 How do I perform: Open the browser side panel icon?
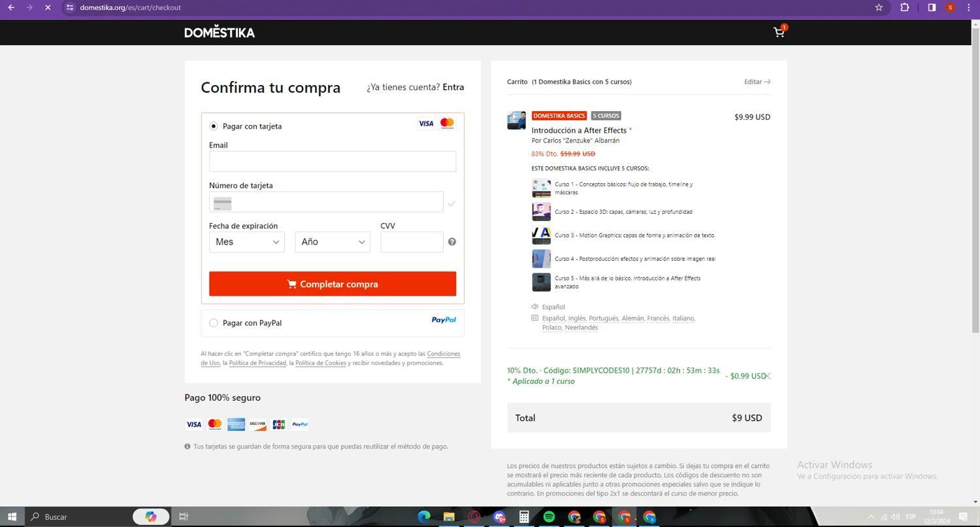tap(932, 7)
